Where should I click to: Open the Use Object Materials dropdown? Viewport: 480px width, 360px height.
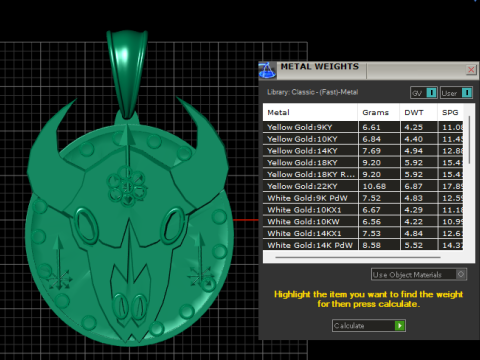click(419, 274)
